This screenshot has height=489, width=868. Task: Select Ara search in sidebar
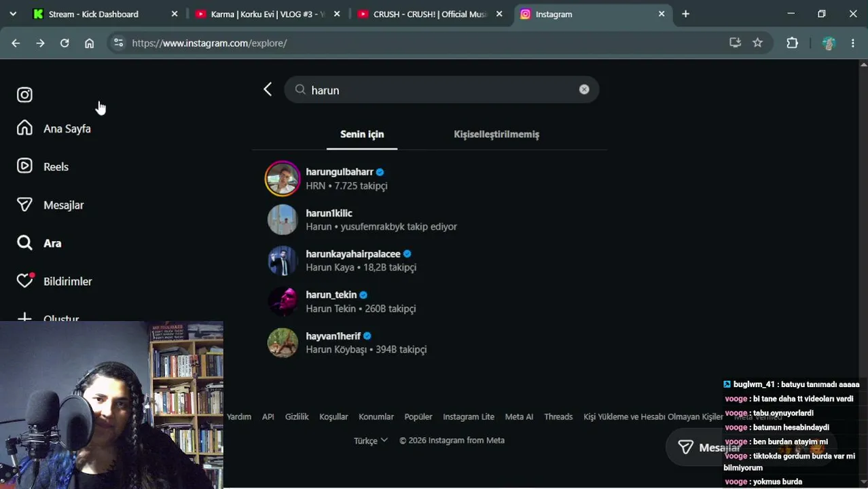point(39,242)
